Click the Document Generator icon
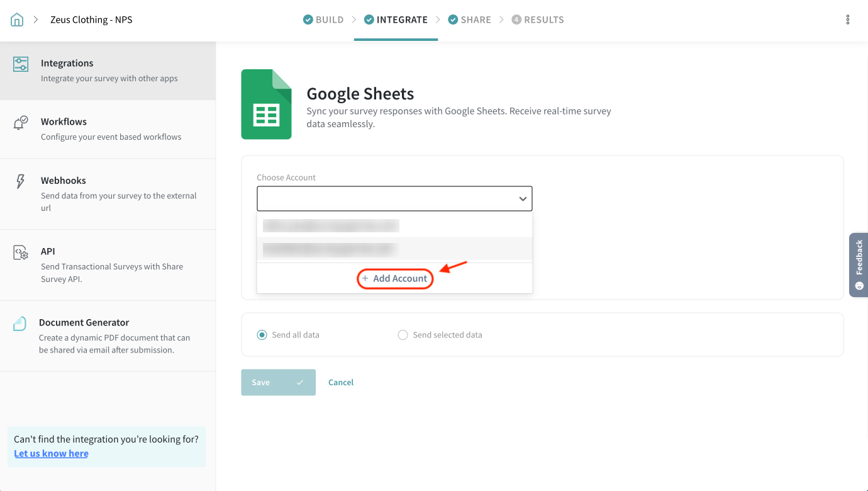Screen dimensions: 868x491 20,324
